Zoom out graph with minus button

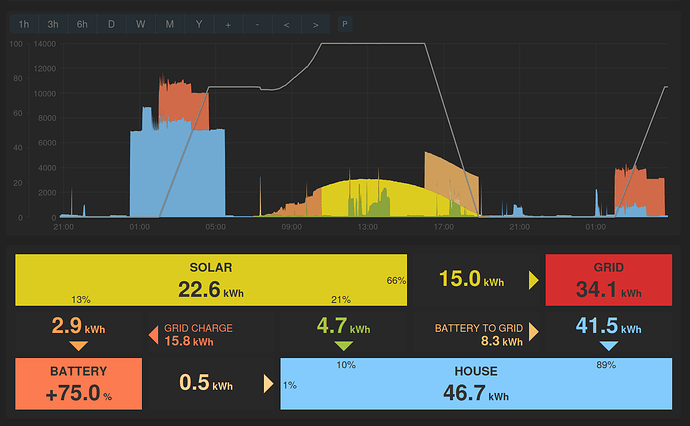(257, 24)
